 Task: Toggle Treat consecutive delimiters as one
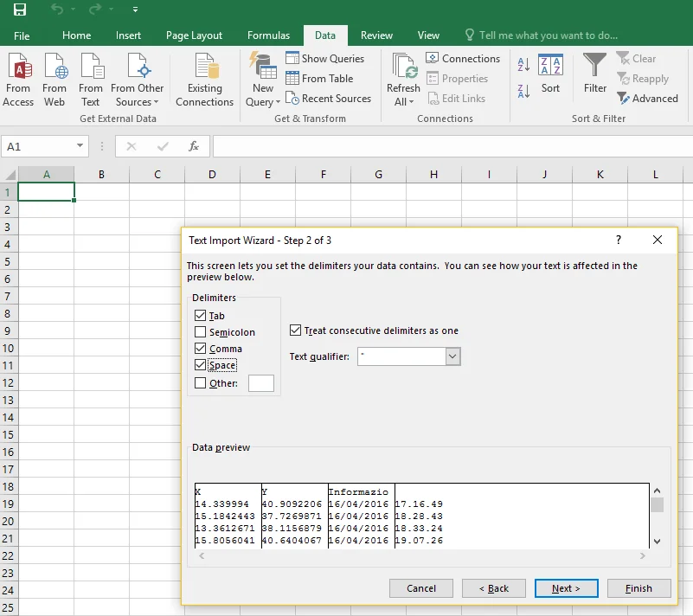[x=295, y=330]
